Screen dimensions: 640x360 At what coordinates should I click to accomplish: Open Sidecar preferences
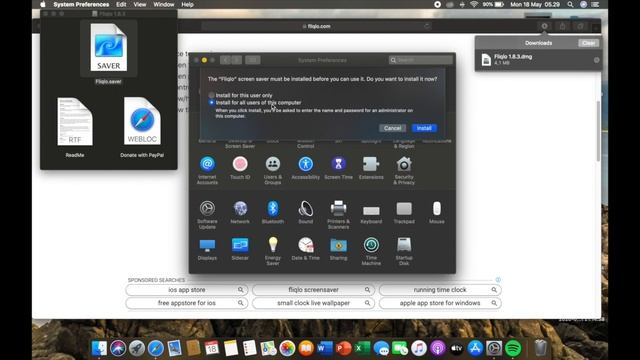pos(240,249)
